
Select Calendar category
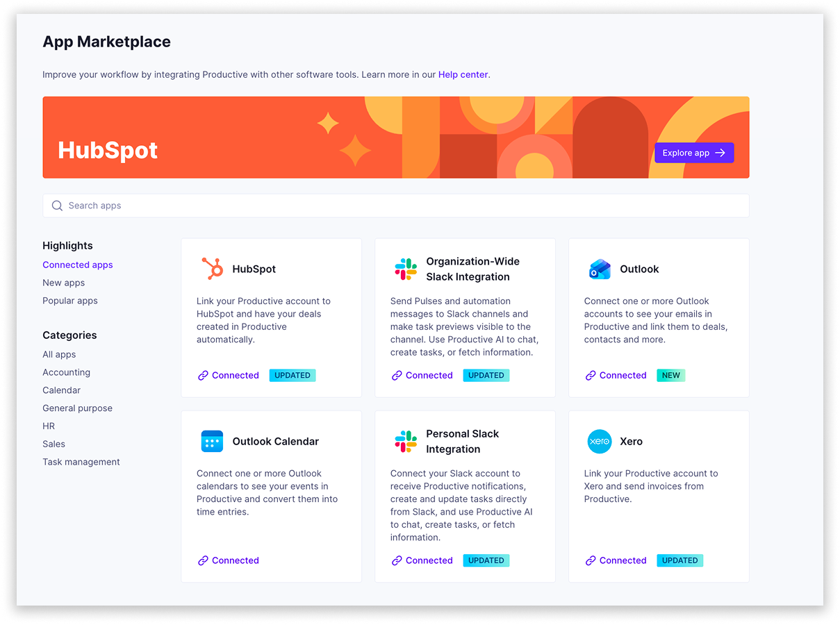click(x=61, y=390)
